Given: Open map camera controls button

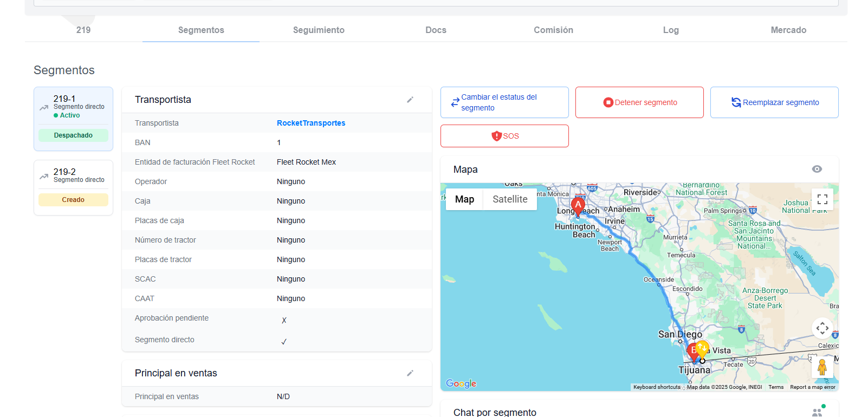Looking at the screenshot, I should [822, 328].
